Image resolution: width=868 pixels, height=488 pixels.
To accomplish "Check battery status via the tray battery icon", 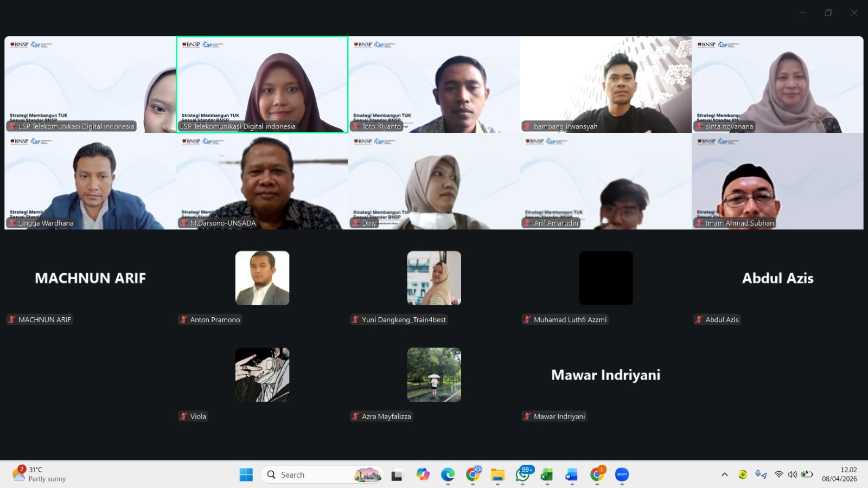I will (x=807, y=474).
